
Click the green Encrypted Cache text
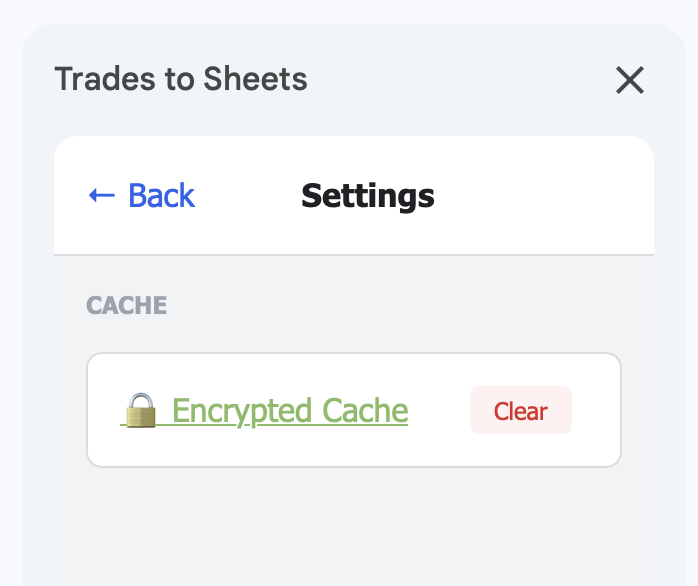point(290,411)
